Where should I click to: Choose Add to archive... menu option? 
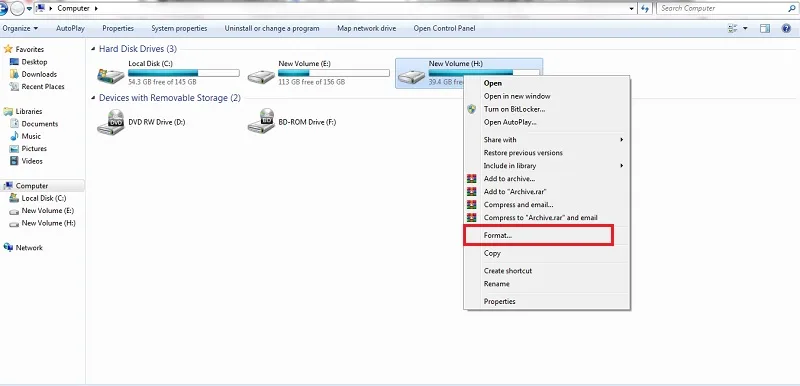coord(509,178)
